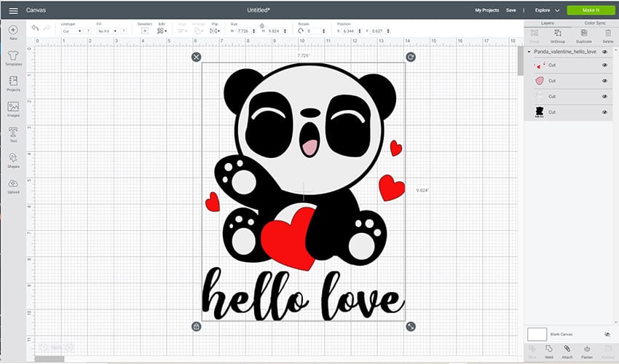Screen dimensions: 619x364
Task: Click the Attach paperclip tool
Action: (x=567, y=352)
